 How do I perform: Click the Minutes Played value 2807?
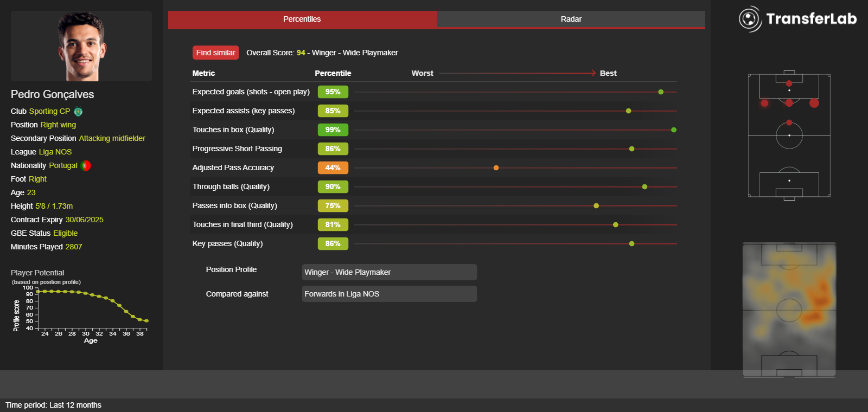pyautogui.click(x=74, y=247)
